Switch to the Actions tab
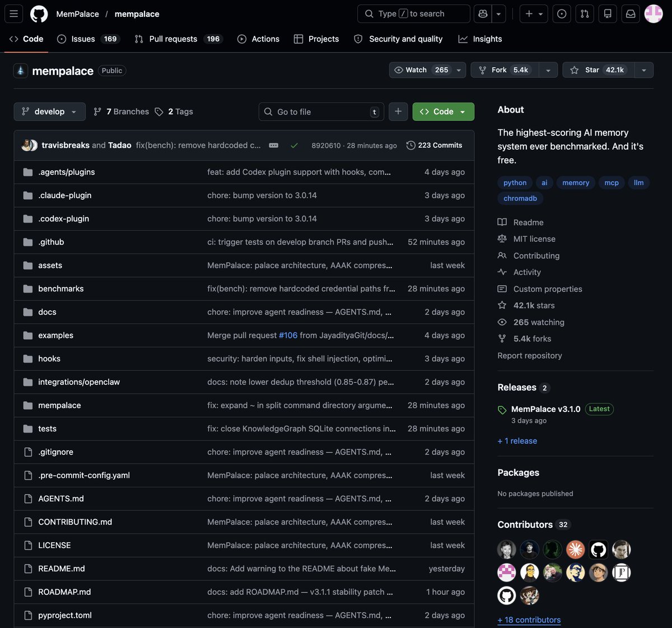Viewport: 672px width, 628px height. pos(258,39)
